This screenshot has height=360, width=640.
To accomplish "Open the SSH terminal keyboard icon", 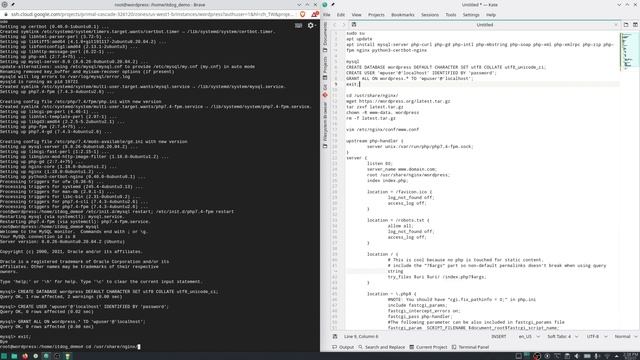I will (x=298, y=25).
